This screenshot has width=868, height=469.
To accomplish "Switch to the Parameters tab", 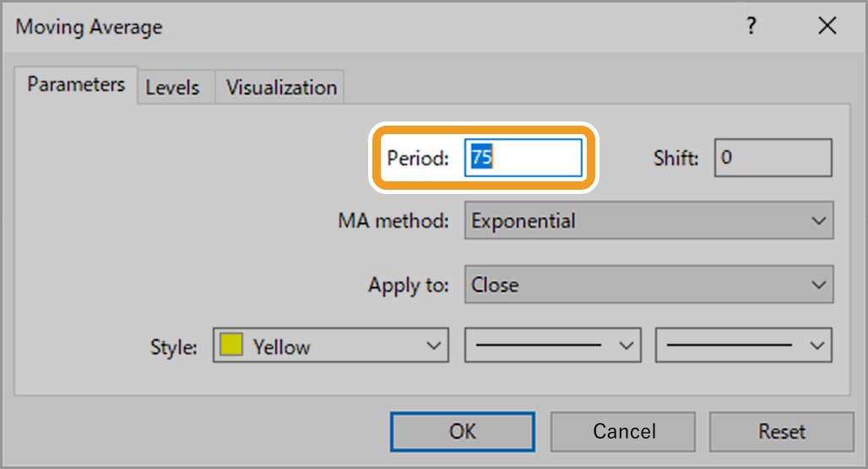I will (x=76, y=85).
